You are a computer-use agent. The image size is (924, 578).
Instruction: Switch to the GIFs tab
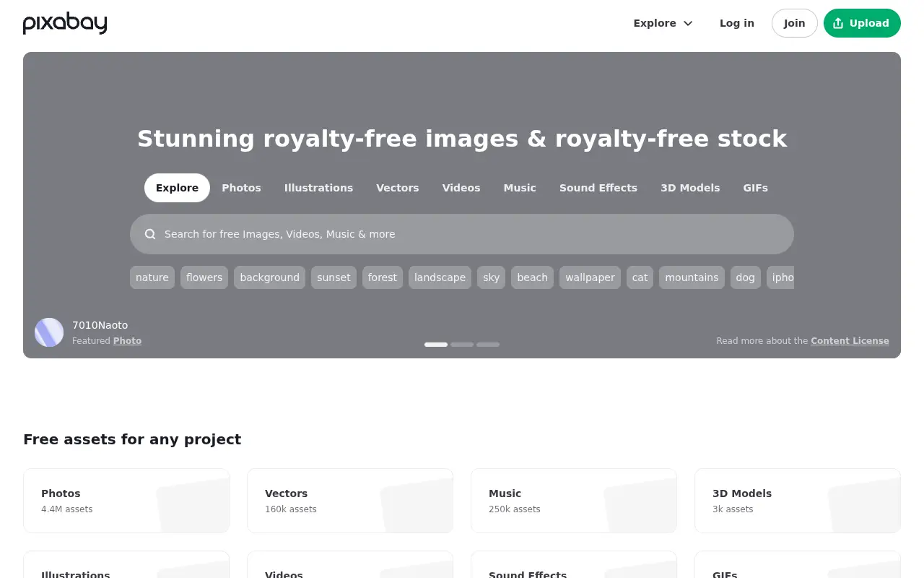[755, 188]
